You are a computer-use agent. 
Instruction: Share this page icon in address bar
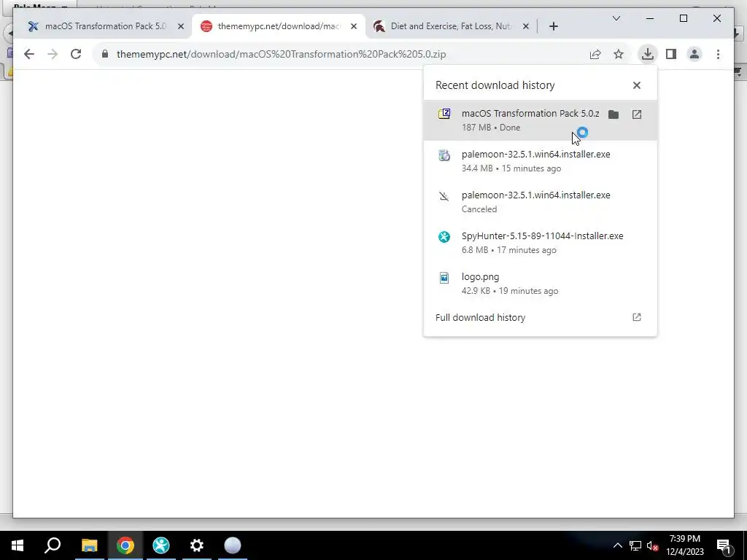click(595, 54)
